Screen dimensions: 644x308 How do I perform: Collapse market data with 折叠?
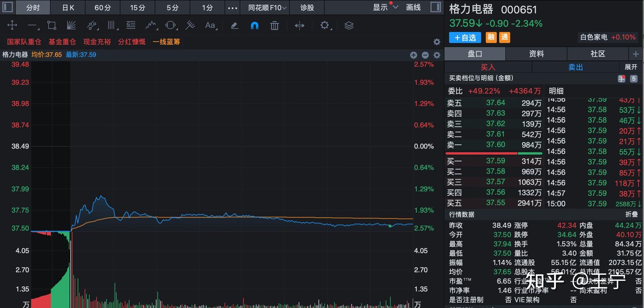(631, 215)
